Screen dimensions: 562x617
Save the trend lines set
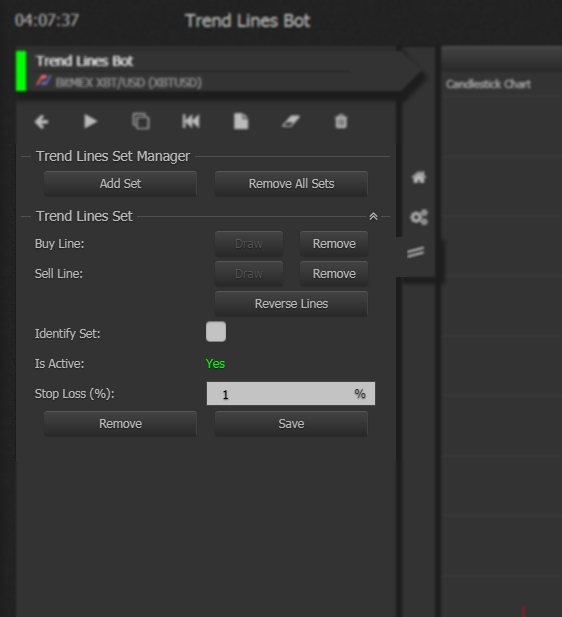291,424
